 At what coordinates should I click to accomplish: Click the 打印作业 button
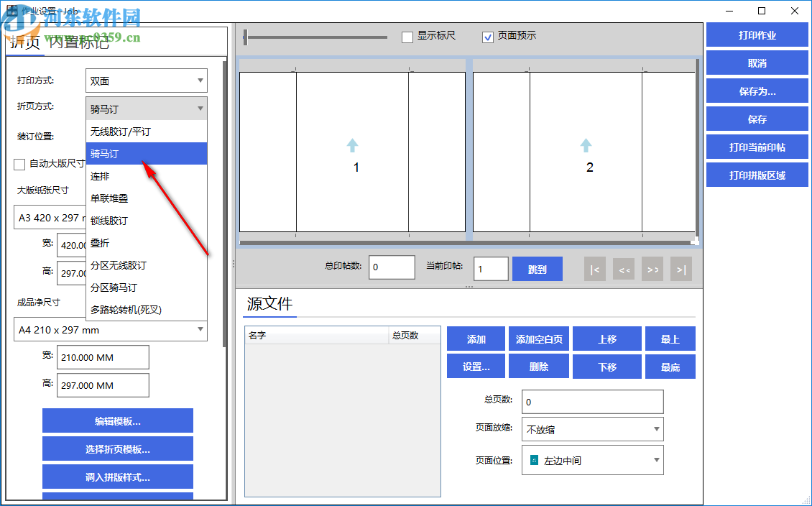click(x=757, y=35)
